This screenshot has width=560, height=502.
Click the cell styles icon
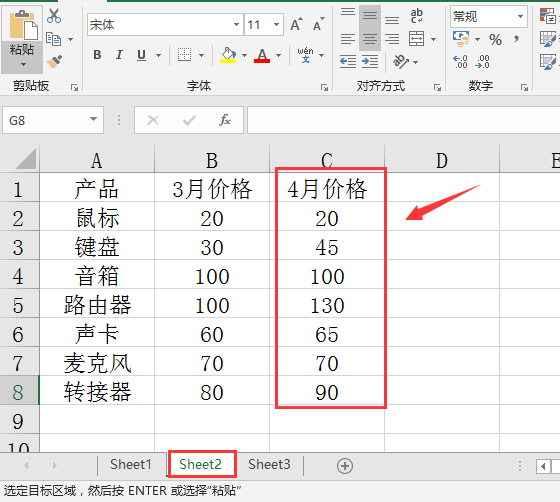(548, 62)
